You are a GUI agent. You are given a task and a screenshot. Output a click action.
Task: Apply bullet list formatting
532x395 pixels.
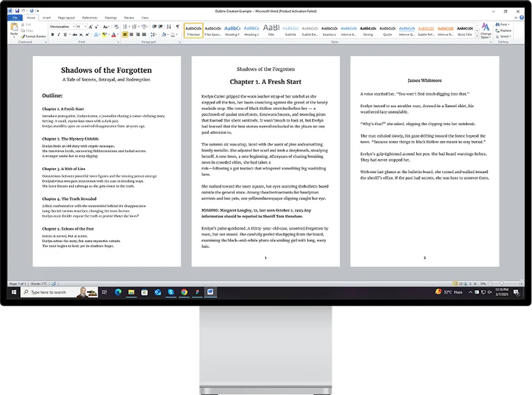(x=125, y=27)
